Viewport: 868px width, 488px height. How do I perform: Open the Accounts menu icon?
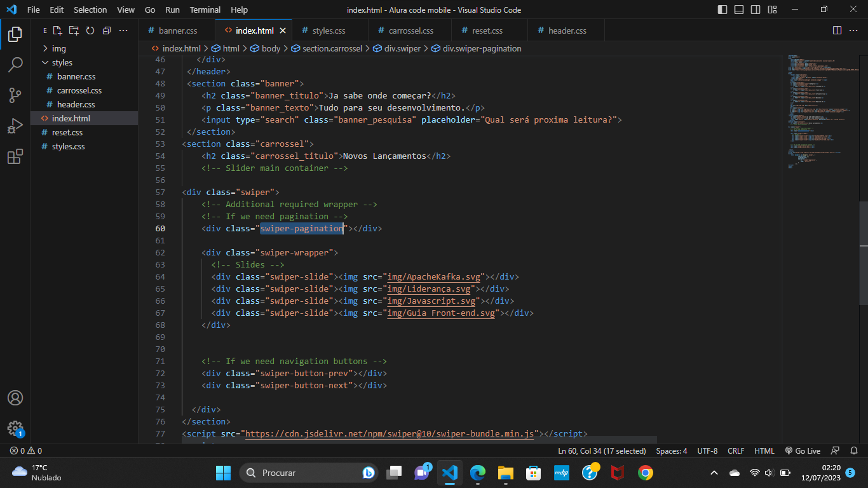tap(15, 398)
